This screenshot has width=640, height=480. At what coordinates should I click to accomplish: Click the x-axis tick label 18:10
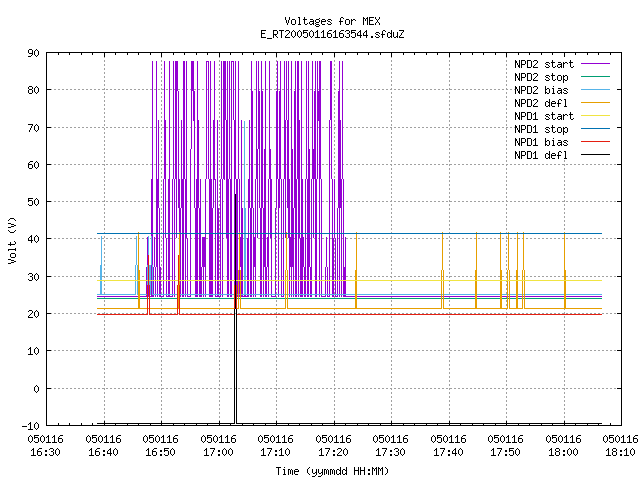pos(621,452)
